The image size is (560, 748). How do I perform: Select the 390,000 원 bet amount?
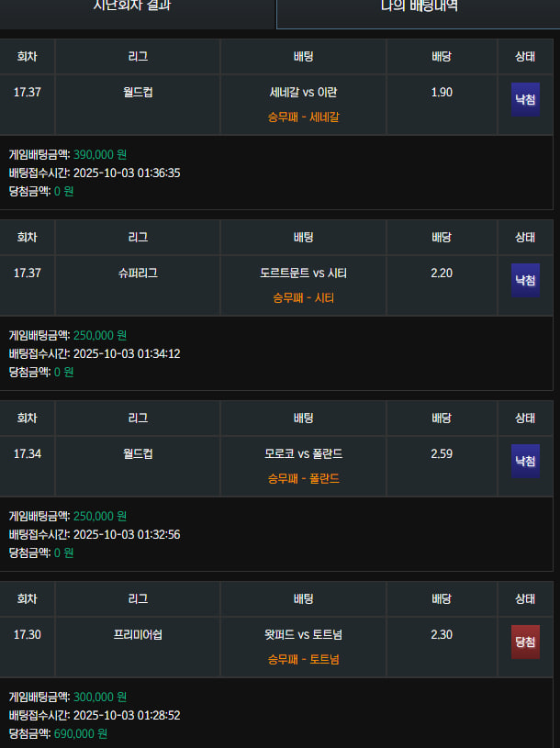click(x=100, y=154)
